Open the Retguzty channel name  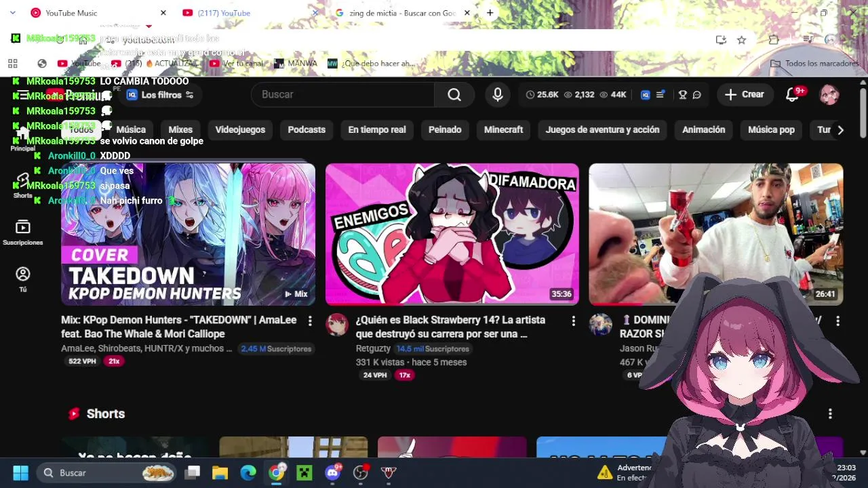373,348
